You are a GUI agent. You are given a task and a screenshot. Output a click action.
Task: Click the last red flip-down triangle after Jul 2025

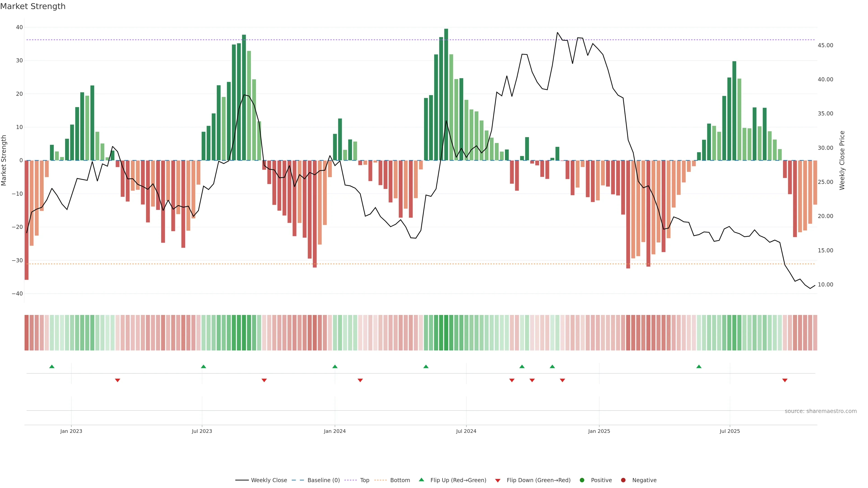click(785, 380)
